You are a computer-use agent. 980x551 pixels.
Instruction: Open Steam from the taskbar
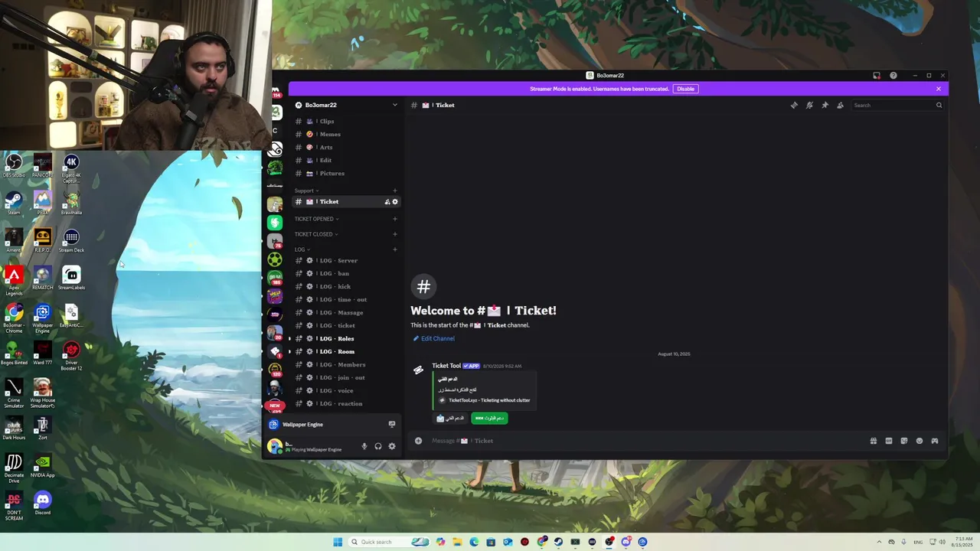pos(558,542)
